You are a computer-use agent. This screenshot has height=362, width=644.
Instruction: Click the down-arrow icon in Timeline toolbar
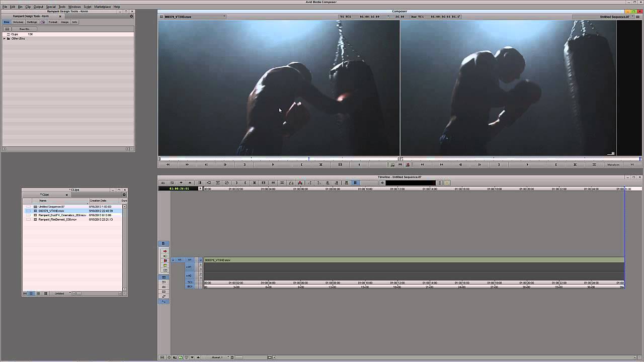tap(181, 183)
